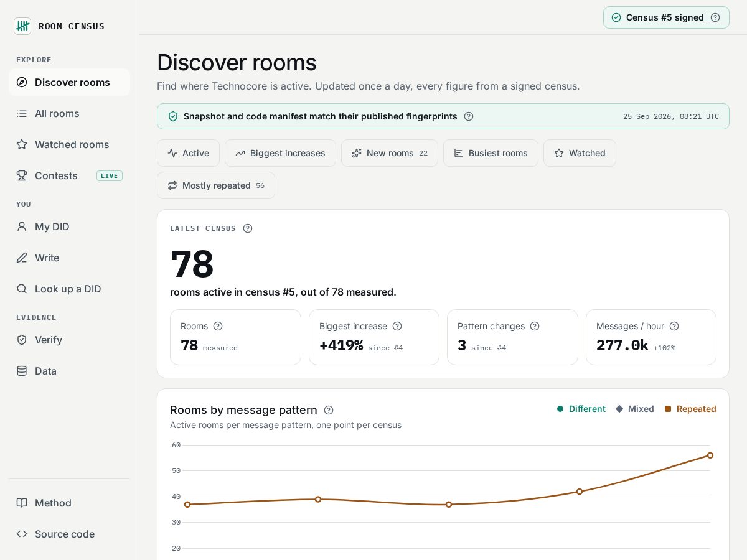
Task: Click the trophy icon of Contests
Action: coord(22,175)
